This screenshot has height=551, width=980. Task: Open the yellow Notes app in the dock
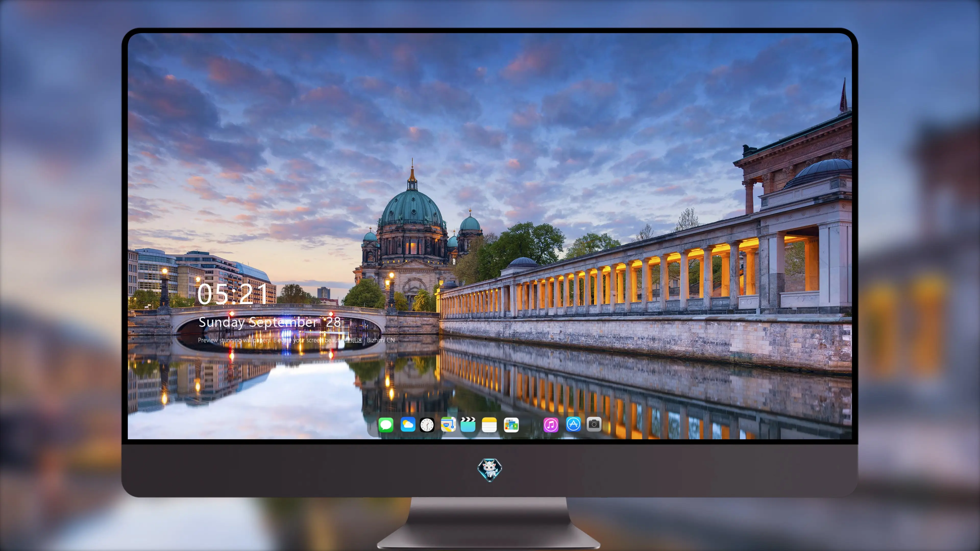pos(489,425)
